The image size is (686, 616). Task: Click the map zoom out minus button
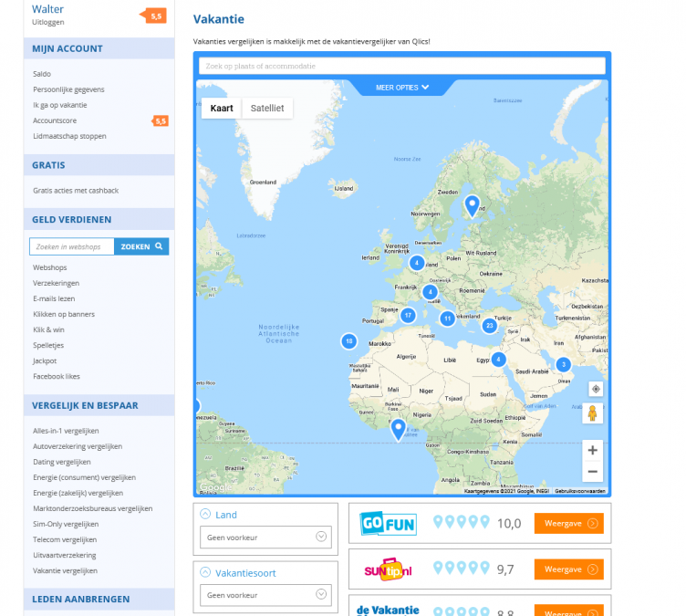coord(593,472)
